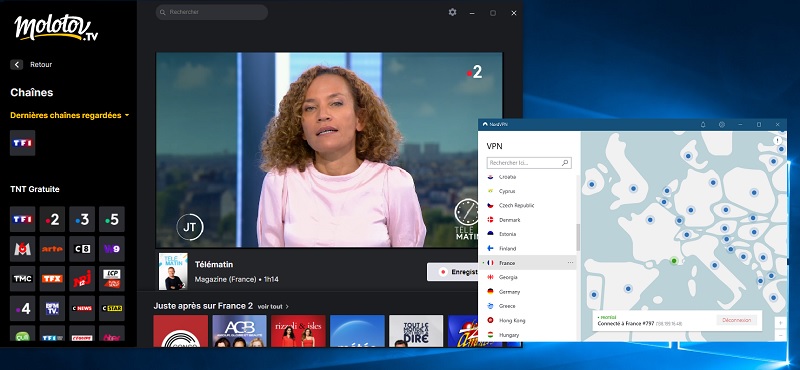Click the Ireland server pin on map
800x370 pixels.
coord(592,185)
